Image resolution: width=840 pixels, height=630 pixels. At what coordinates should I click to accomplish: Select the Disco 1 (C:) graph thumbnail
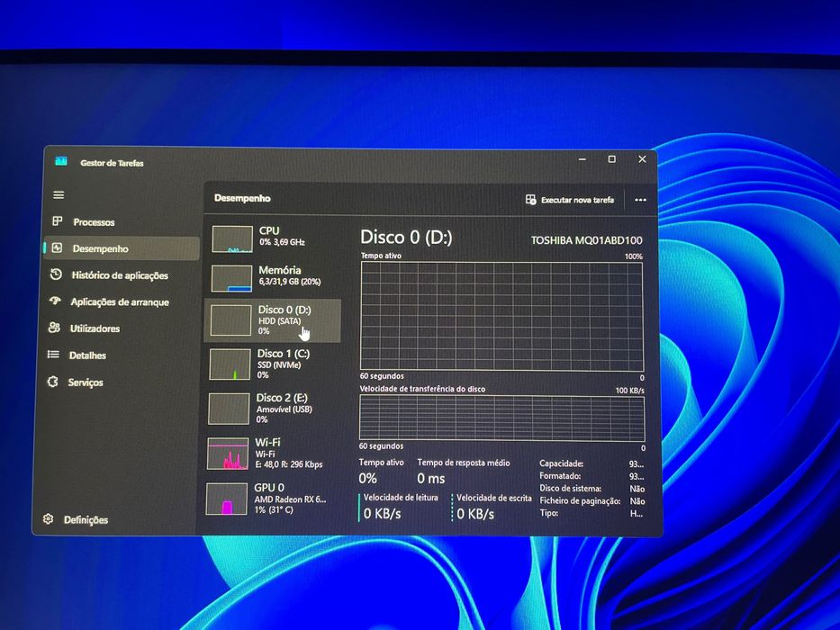[230, 364]
